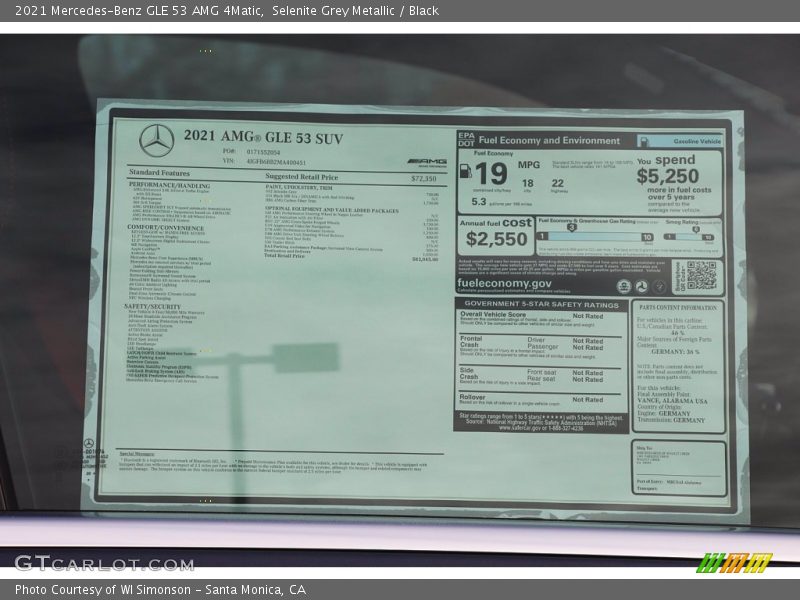Click 'PARTS CONTENT INFORMATION' heading
The width and height of the screenshot is (800, 600).
point(678,308)
